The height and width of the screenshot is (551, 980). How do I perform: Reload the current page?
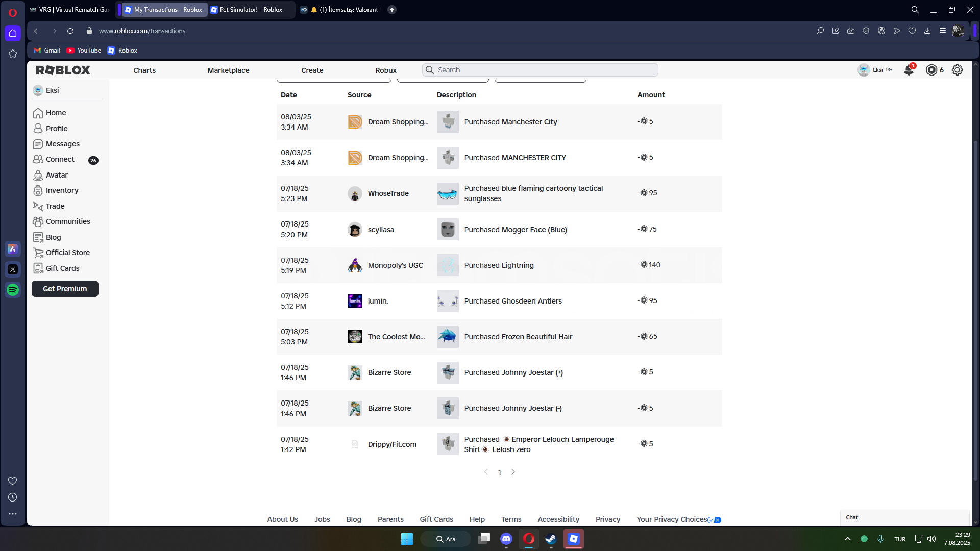point(70,31)
